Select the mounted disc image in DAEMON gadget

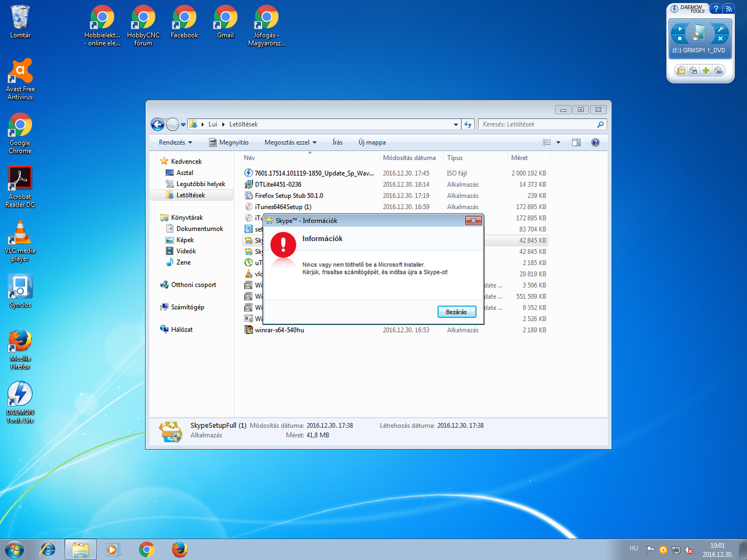click(699, 33)
